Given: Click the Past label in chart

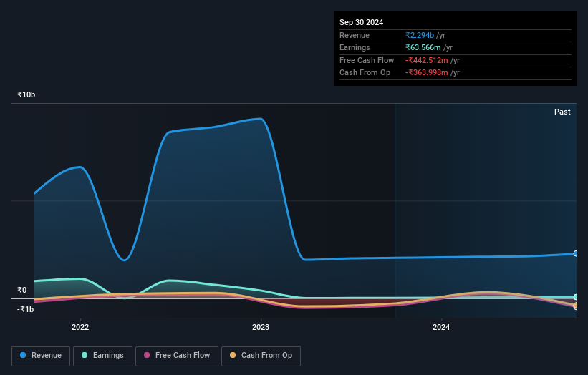Looking at the screenshot, I should [562, 112].
